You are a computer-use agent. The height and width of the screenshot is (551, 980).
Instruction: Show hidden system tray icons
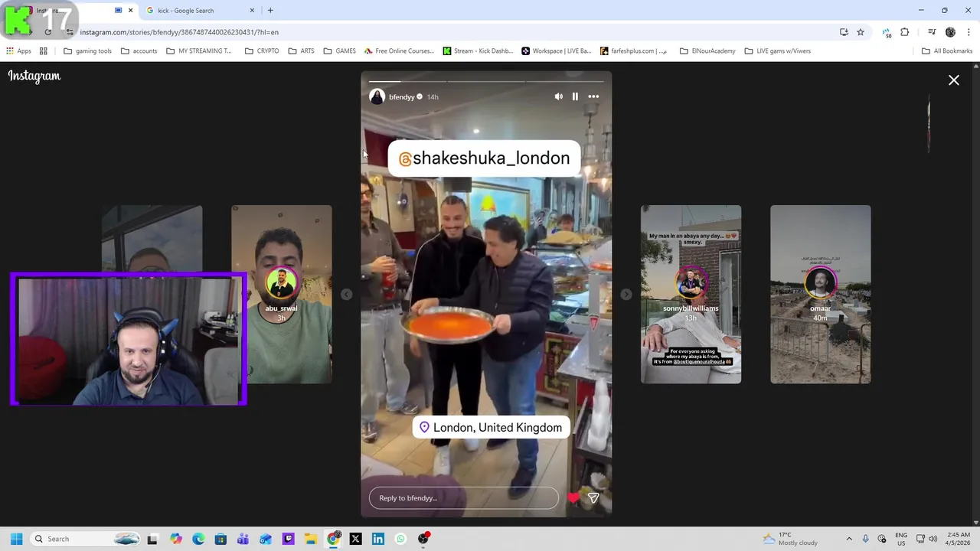click(x=849, y=539)
